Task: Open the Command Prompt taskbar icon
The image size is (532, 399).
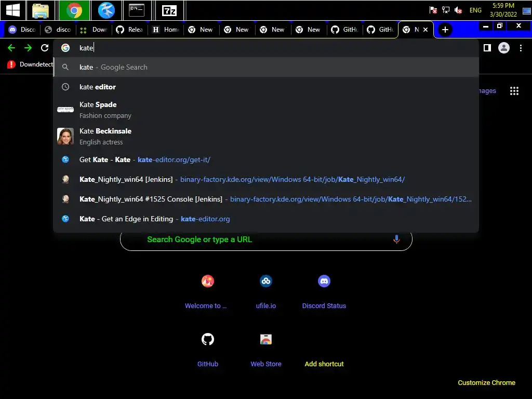Action: (137, 10)
